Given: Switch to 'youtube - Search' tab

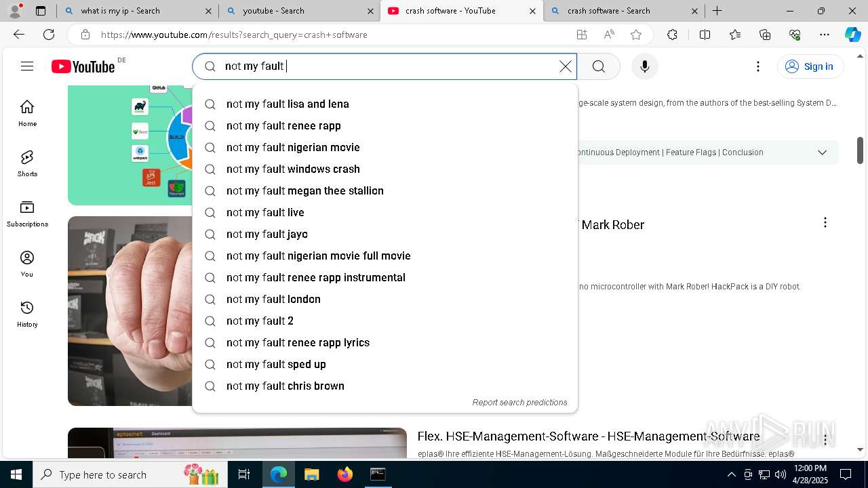Looking at the screenshot, I should 299,11.
